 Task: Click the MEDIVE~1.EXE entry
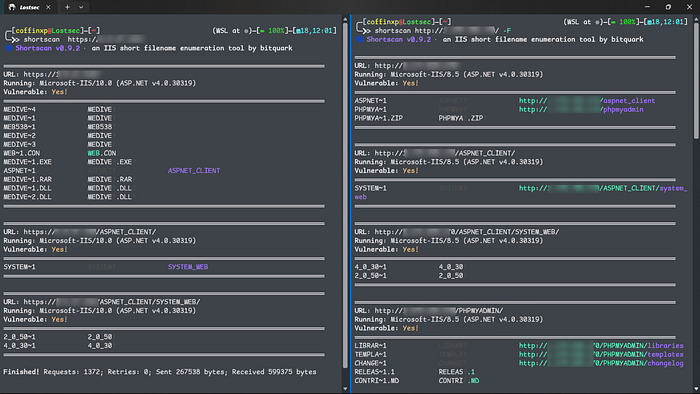pos(27,162)
